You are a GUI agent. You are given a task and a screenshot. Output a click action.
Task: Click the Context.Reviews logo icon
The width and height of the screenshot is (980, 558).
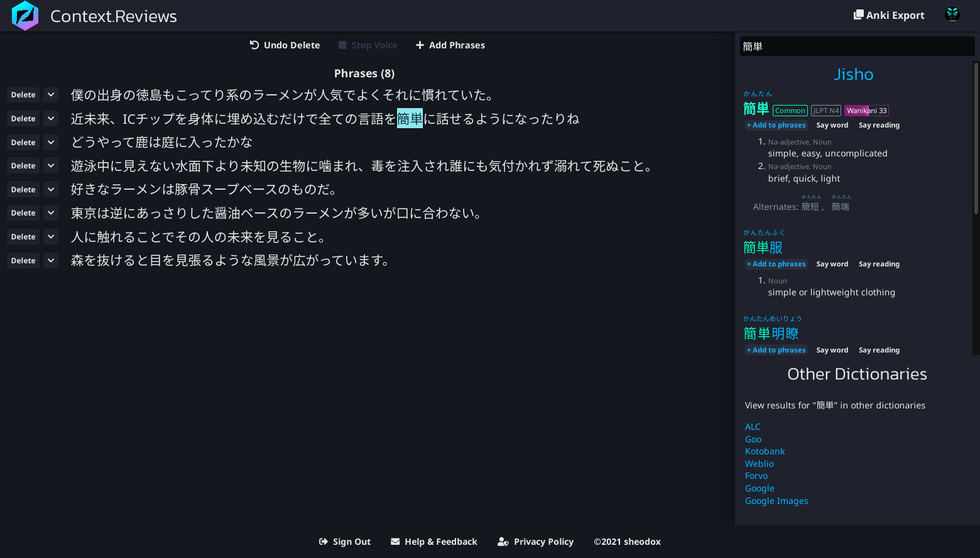tap(25, 16)
